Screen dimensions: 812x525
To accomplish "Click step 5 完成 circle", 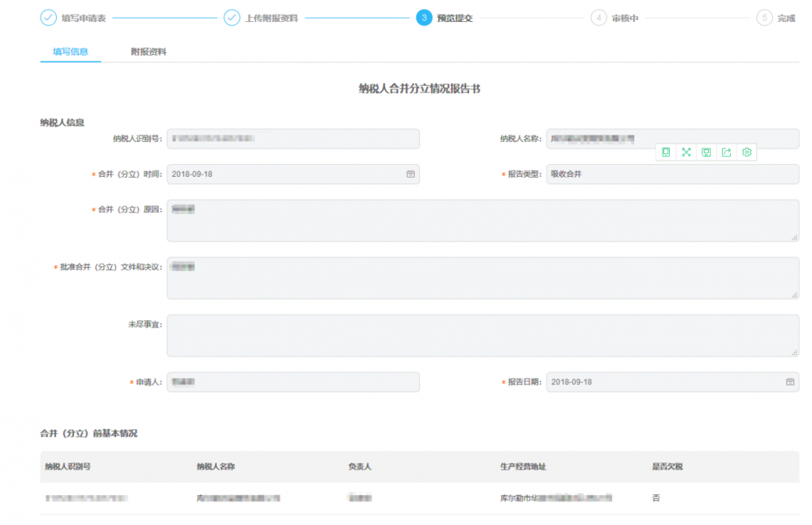I will pyautogui.click(x=764, y=18).
